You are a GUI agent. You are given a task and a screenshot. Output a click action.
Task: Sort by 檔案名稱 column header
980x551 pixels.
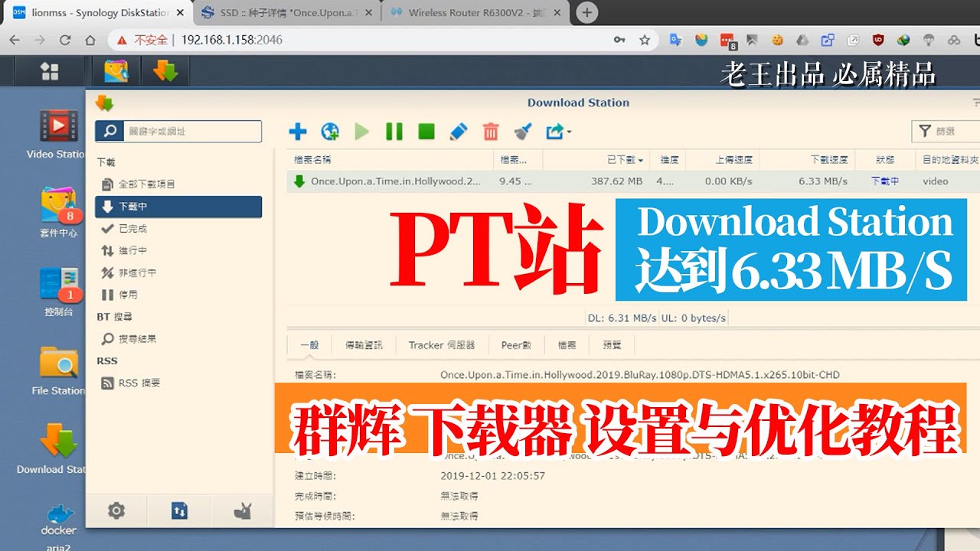(x=390, y=160)
